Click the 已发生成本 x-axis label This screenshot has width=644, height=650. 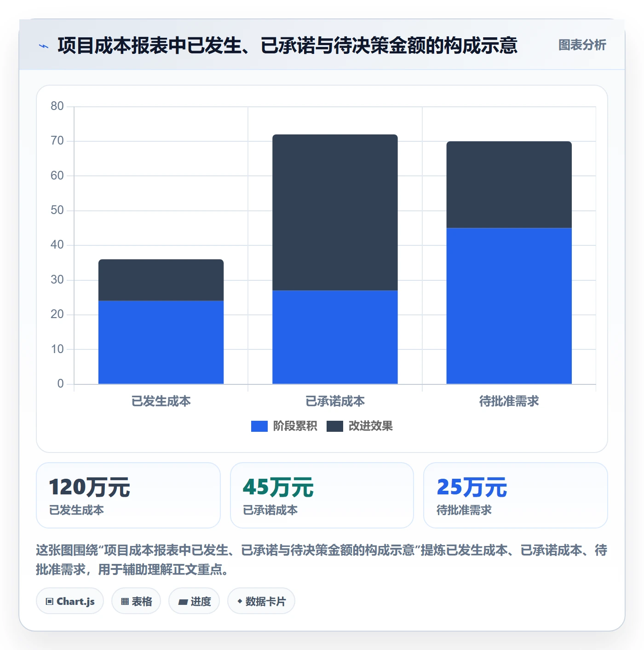tap(161, 401)
